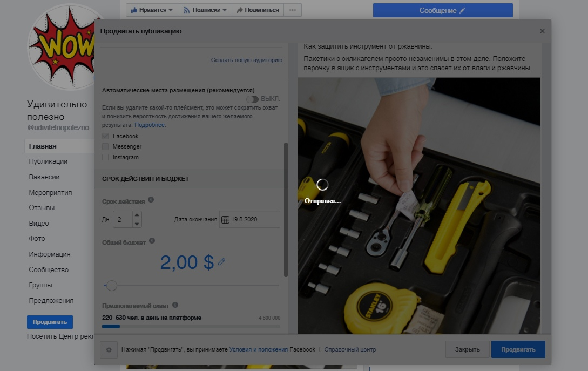This screenshot has height=371, width=588.
Task: Click info icon next to Общий бюджет
Action: (x=152, y=240)
